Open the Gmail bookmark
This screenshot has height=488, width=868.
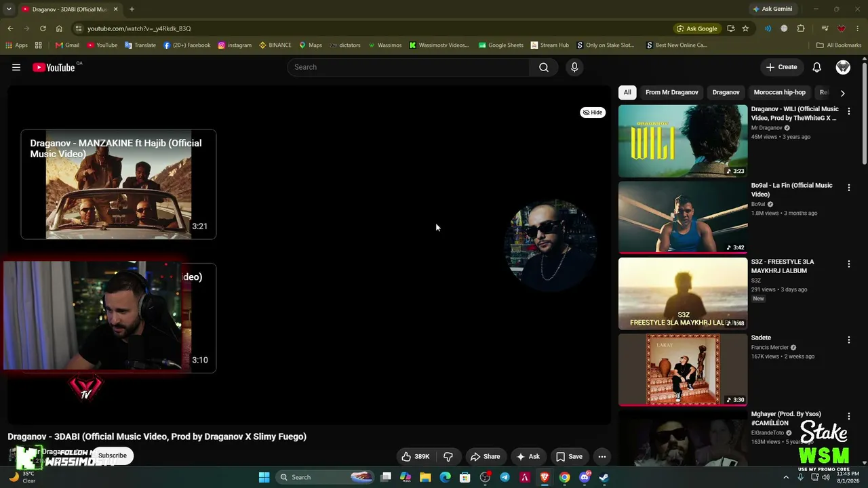pos(67,45)
